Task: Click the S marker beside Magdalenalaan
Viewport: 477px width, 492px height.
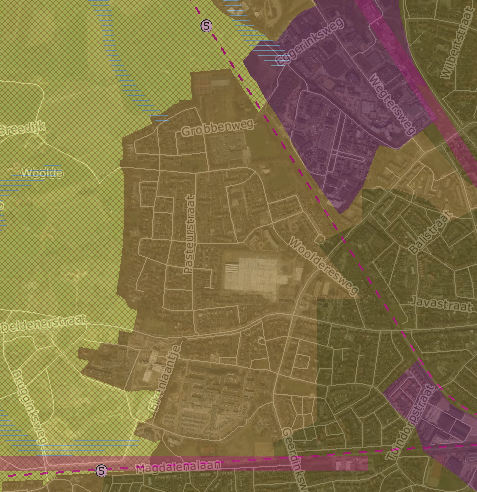Action: click(101, 471)
